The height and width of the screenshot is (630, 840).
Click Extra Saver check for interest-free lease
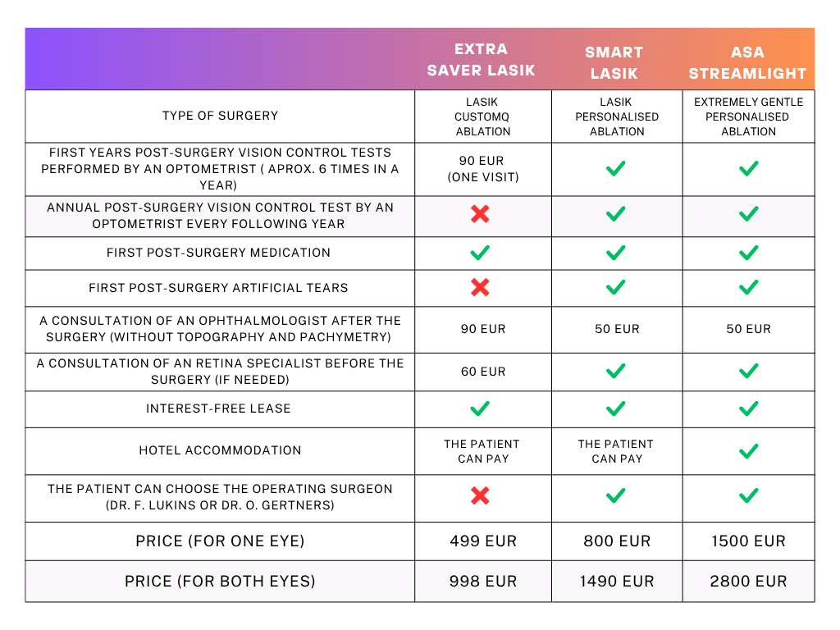[x=481, y=409]
